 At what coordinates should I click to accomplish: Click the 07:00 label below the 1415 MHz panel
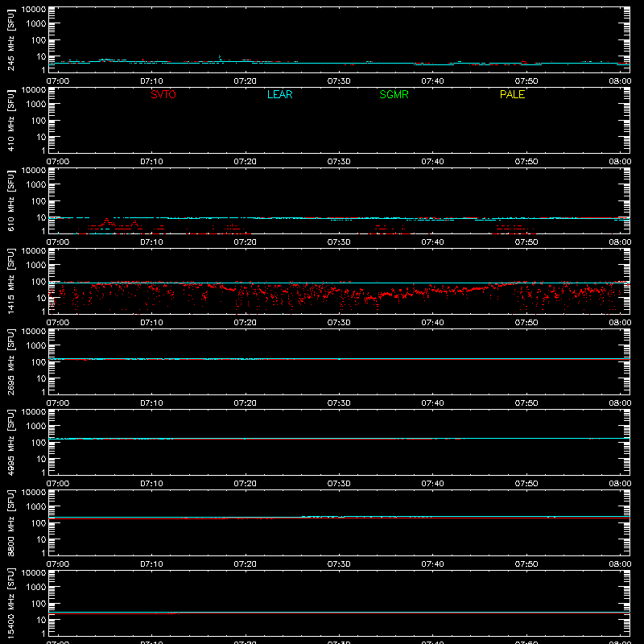click(x=58, y=323)
